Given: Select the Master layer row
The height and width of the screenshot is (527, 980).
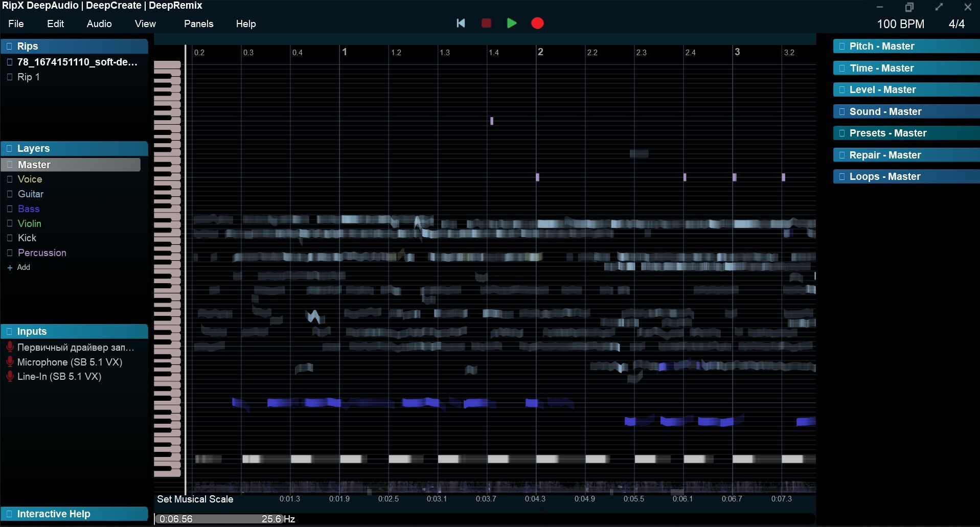Looking at the screenshot, I should pos(71,165).
